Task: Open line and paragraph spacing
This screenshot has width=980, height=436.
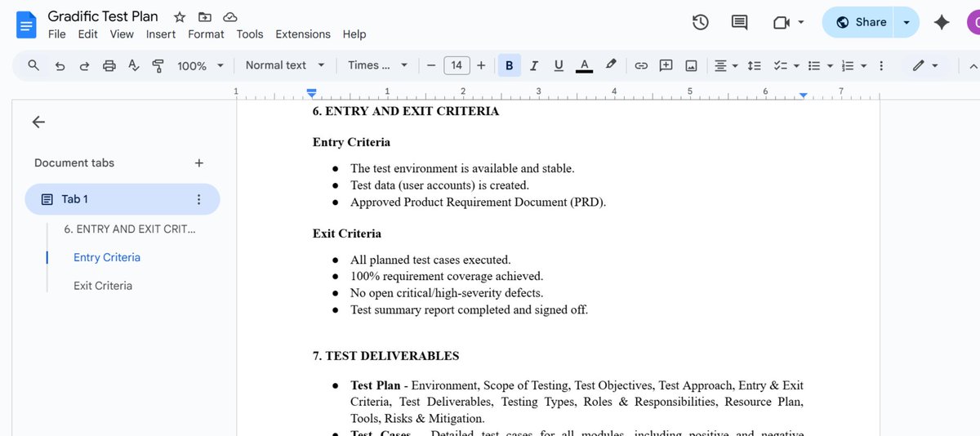Action: pos(755,65)
